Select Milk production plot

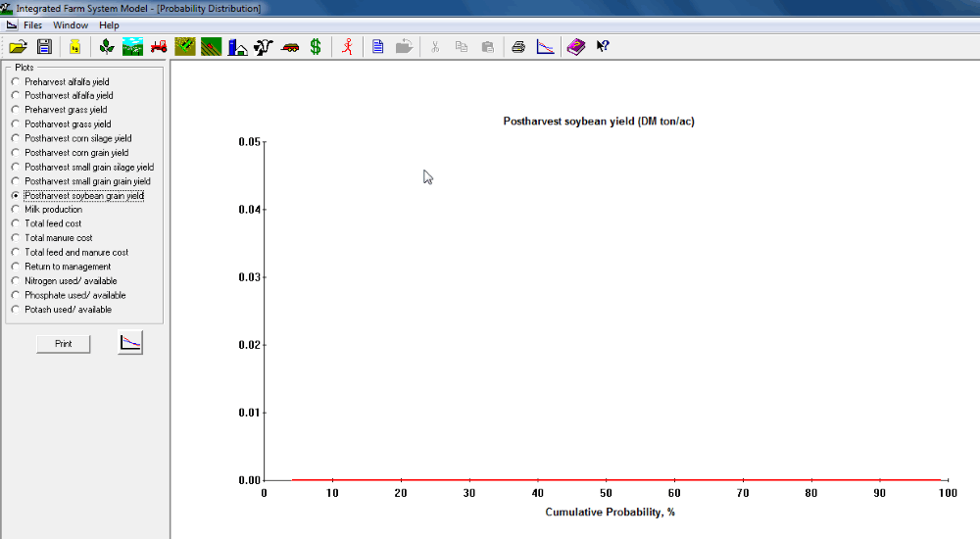point(47,210)
